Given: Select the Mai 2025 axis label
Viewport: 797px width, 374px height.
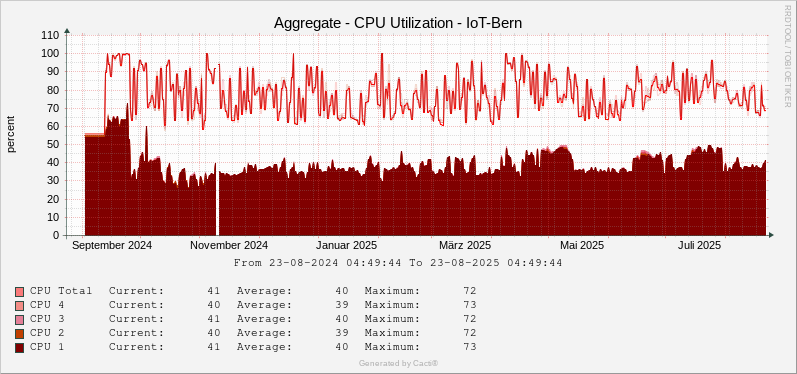Looking at the screenshot, I should 582,245.
